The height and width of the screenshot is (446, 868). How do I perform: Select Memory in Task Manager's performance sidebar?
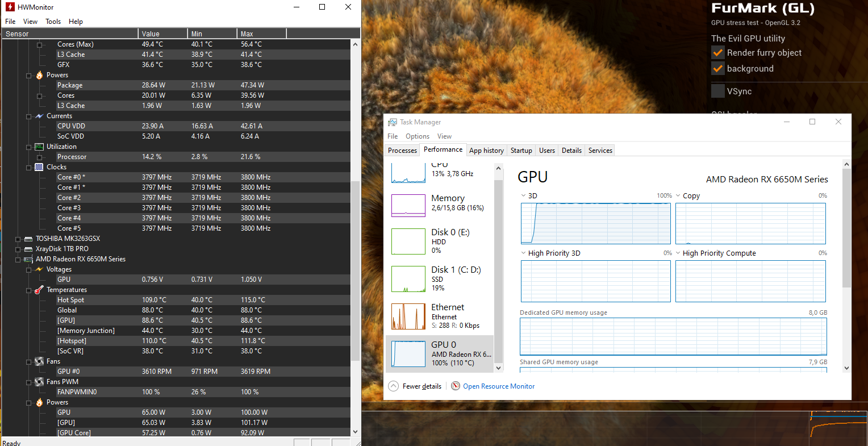[x=440, y=205]
